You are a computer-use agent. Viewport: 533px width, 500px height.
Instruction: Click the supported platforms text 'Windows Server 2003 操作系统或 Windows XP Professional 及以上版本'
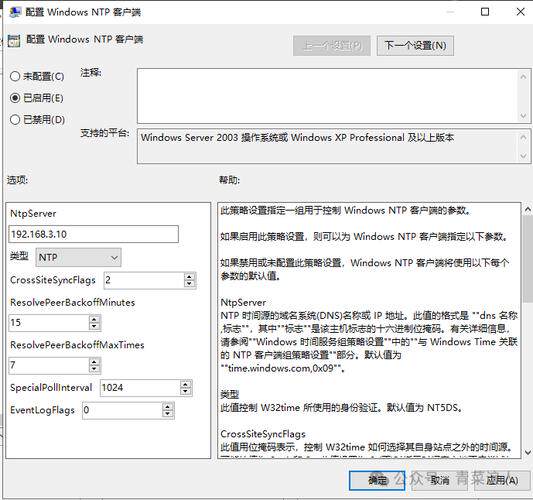(x=297, y=138)
